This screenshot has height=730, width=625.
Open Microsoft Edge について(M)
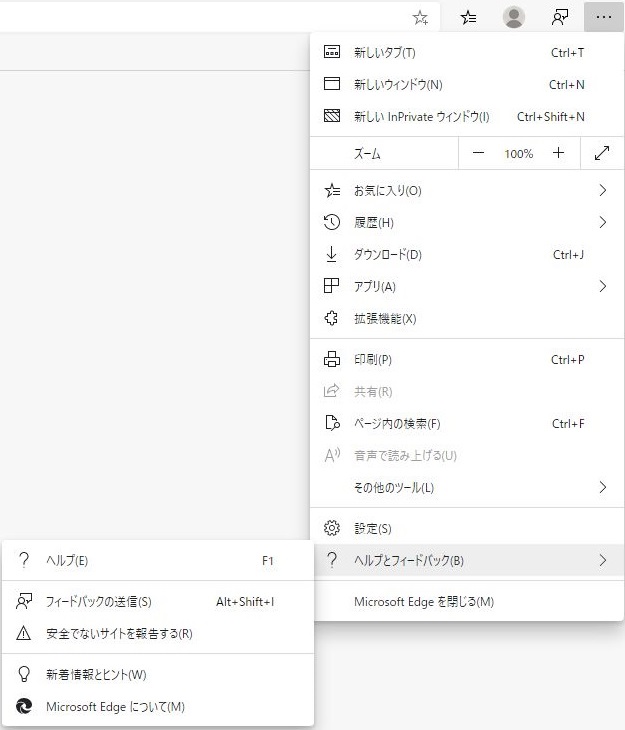coord(158,706)
